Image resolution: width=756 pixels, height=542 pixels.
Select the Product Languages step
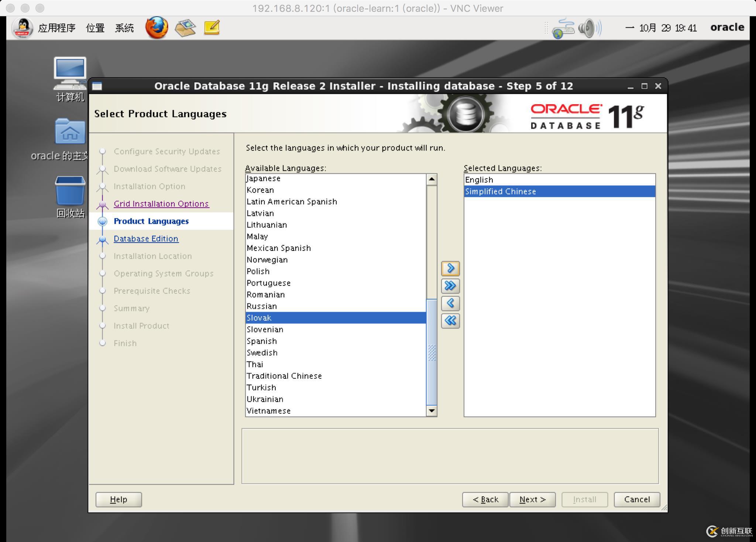151,221
